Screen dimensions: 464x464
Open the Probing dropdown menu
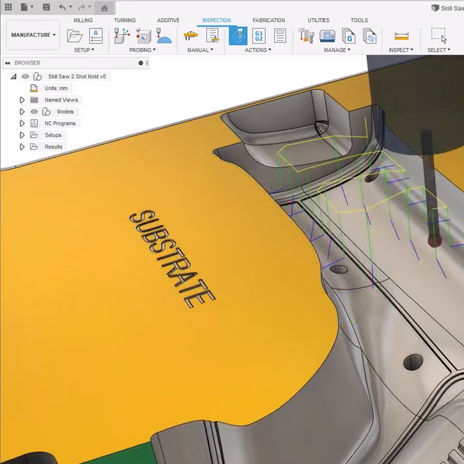click(x=142, y=50)
